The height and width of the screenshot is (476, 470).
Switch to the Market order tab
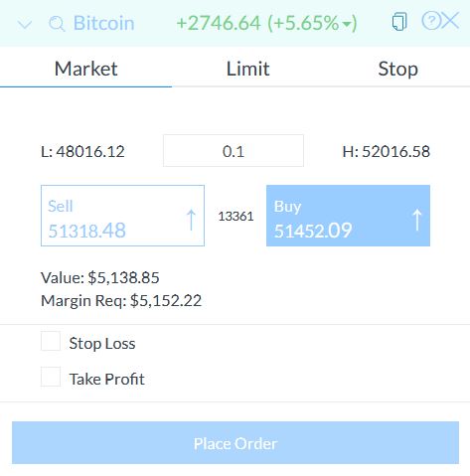click(x=85, y=69)
